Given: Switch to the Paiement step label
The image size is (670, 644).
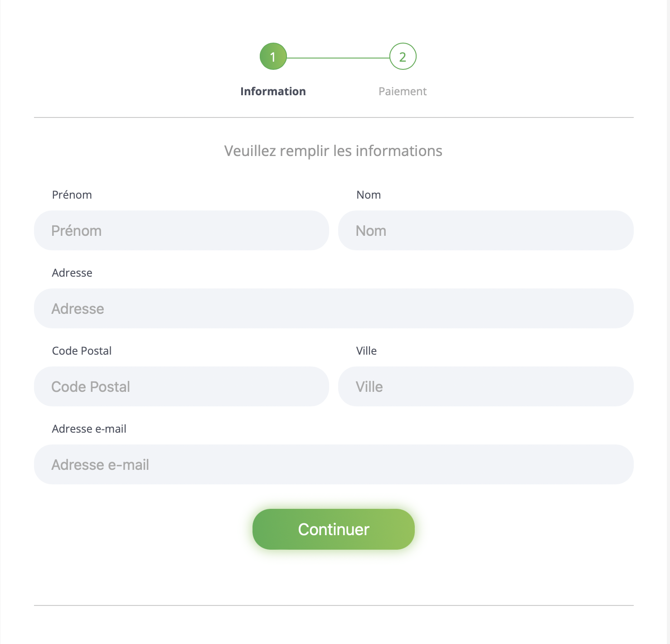Looking at the screenshot, I should (403, 91).
